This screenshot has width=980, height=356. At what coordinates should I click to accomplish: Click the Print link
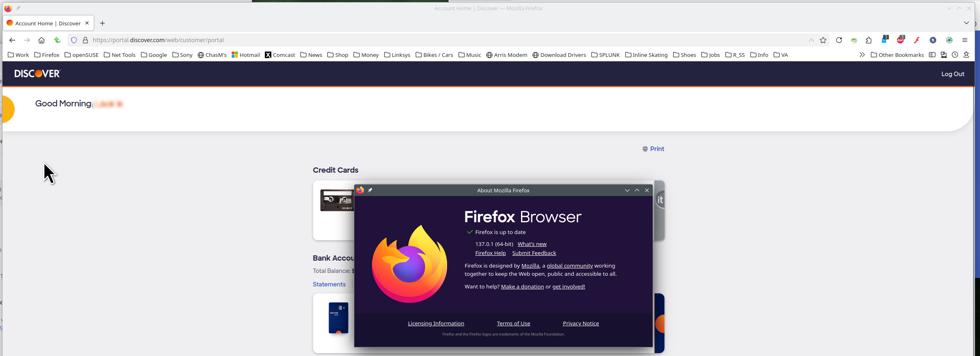tap(657, 149)
